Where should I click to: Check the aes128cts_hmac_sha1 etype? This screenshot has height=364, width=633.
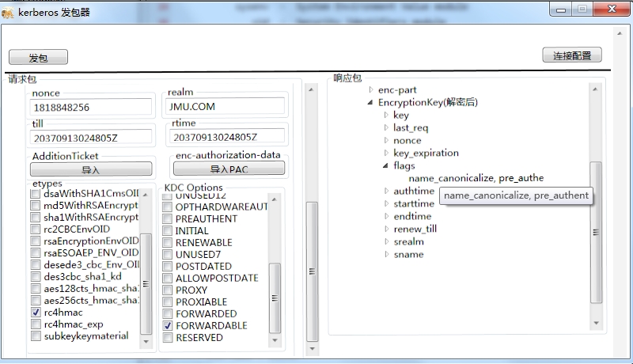36,289
